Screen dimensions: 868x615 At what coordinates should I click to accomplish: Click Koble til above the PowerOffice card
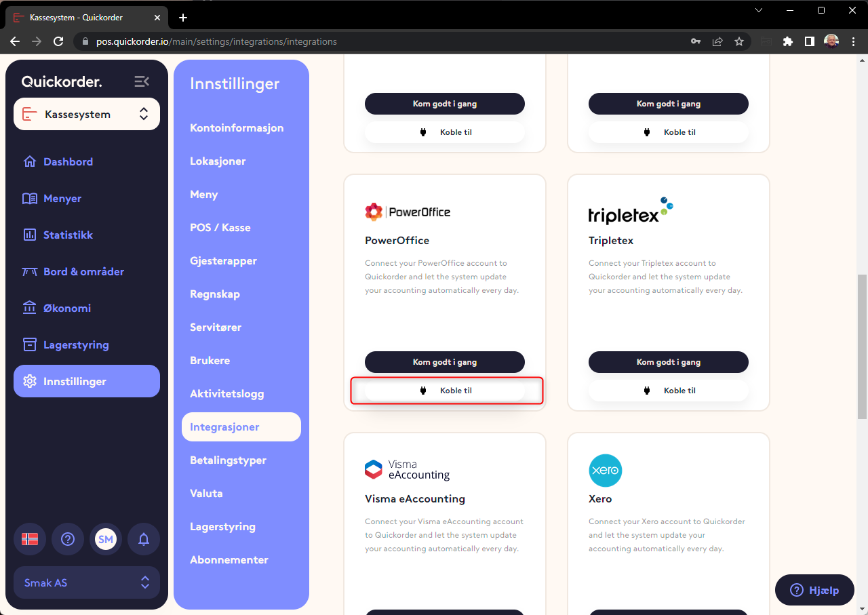point(445,132)
